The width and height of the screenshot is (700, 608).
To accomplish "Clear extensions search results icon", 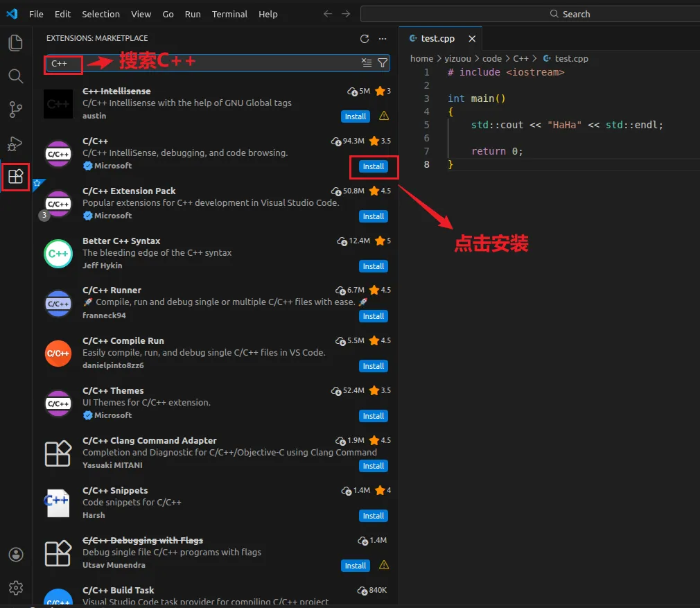I will [367, 63].
